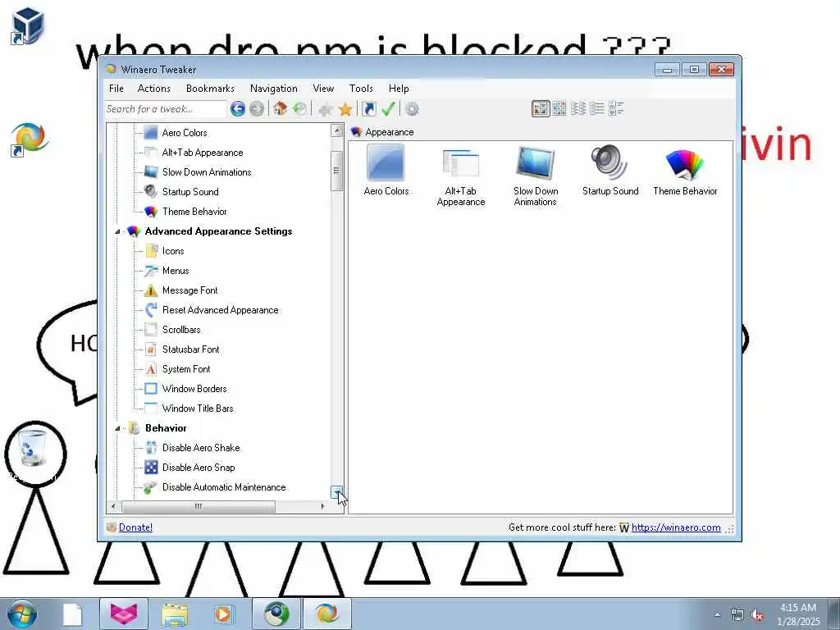Click in the Search for a tweak field
840x630 pixels.
[166, 109]
